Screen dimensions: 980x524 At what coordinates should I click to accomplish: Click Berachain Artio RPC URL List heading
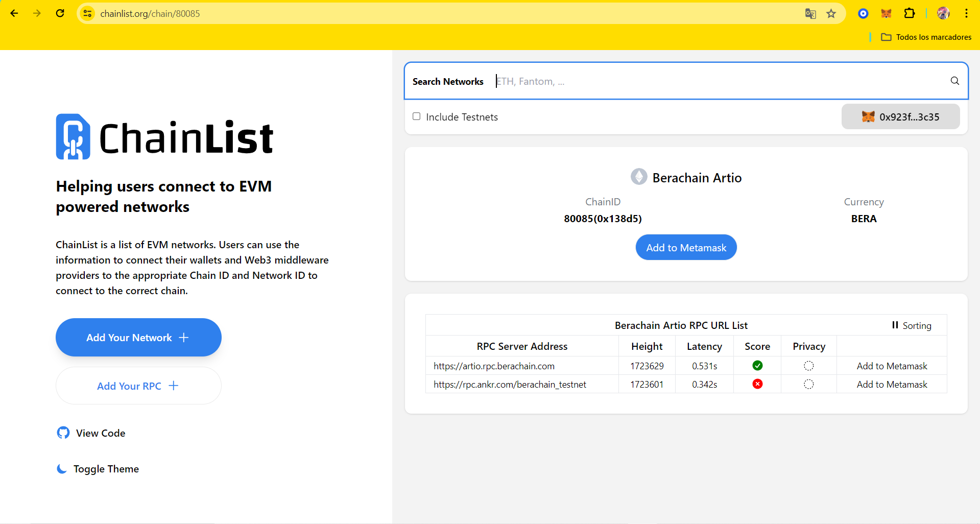point(681,325)
